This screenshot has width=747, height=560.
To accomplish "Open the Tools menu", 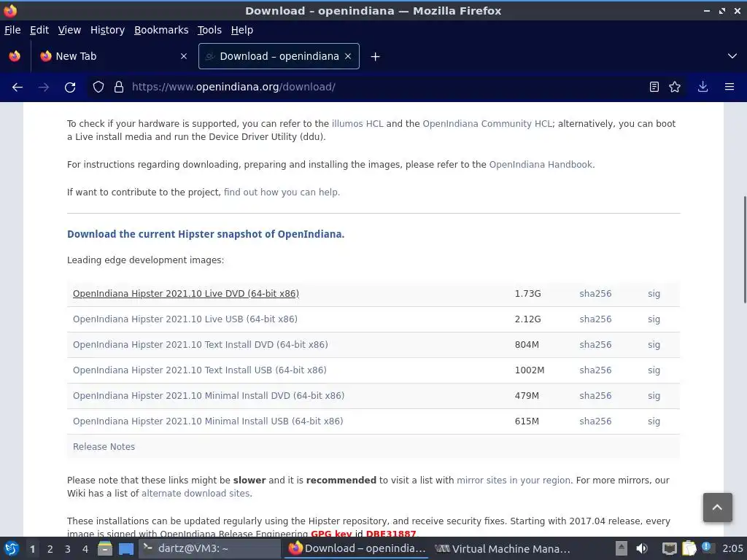I will point(209,30).
